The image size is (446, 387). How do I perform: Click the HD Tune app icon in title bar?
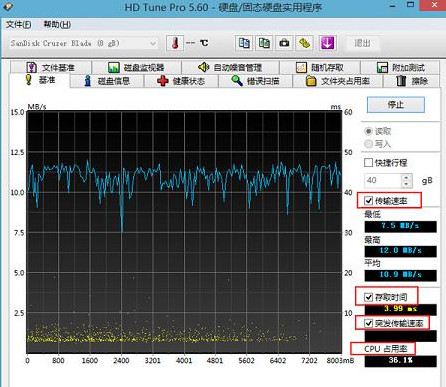tap(8, 6)
